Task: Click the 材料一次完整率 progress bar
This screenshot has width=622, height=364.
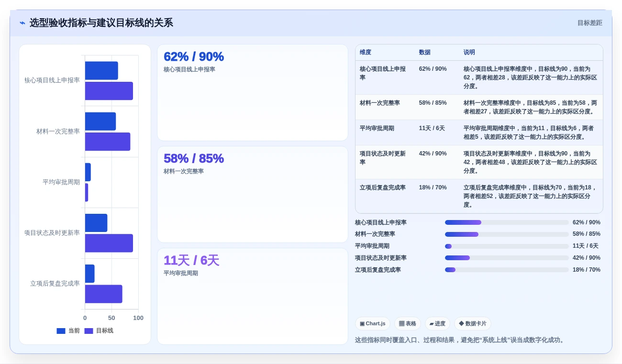Action: 507,234
